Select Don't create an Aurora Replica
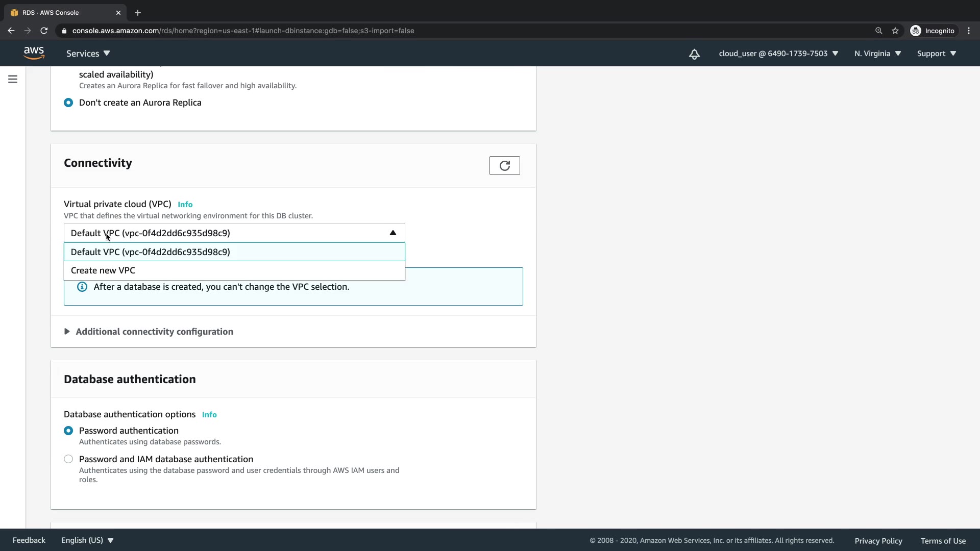The image size is (980, 551). pos(68,103)
